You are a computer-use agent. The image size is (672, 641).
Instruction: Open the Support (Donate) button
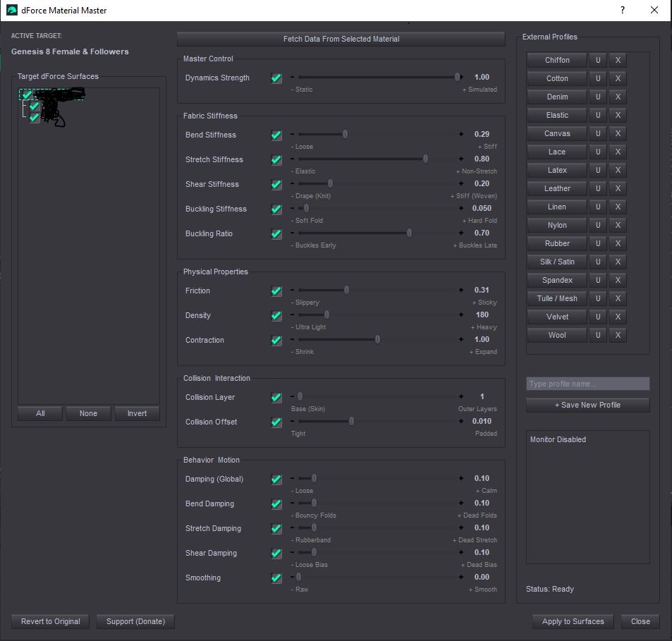135,621
